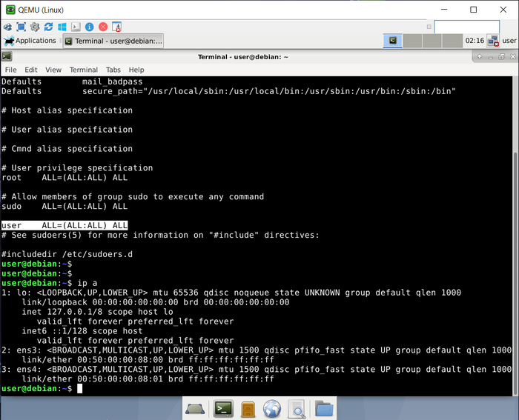The height and width of the screenshot is (420, 519).
Task: Open the user session menu in panel
Action: [509, 41]
